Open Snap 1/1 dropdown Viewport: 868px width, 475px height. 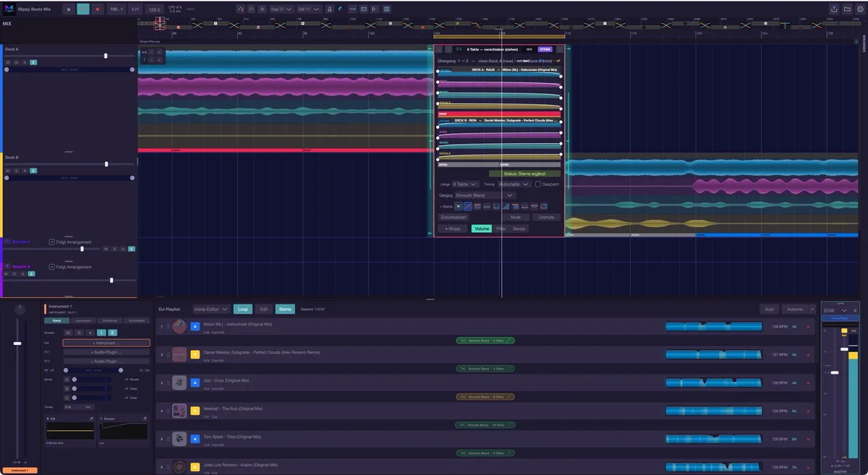(x=282, y=9)
